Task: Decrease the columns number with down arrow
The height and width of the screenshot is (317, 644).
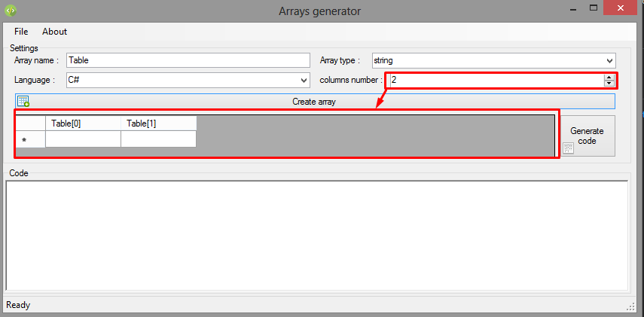Action: [x=609, y=83]
